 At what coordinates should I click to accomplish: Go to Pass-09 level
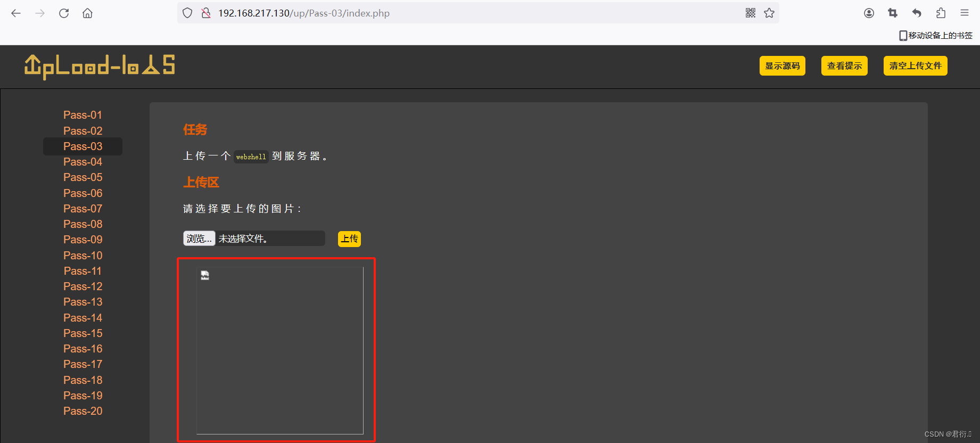point(83,240)
